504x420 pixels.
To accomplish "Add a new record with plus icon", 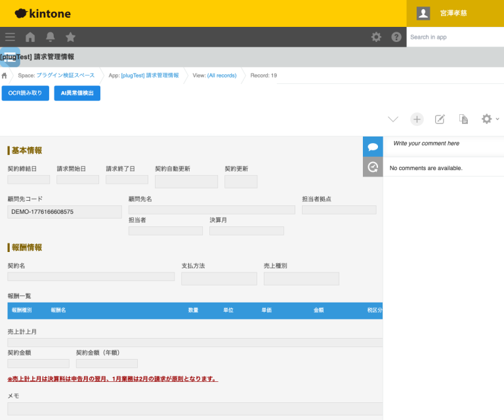I will click(x=417, y=119).
